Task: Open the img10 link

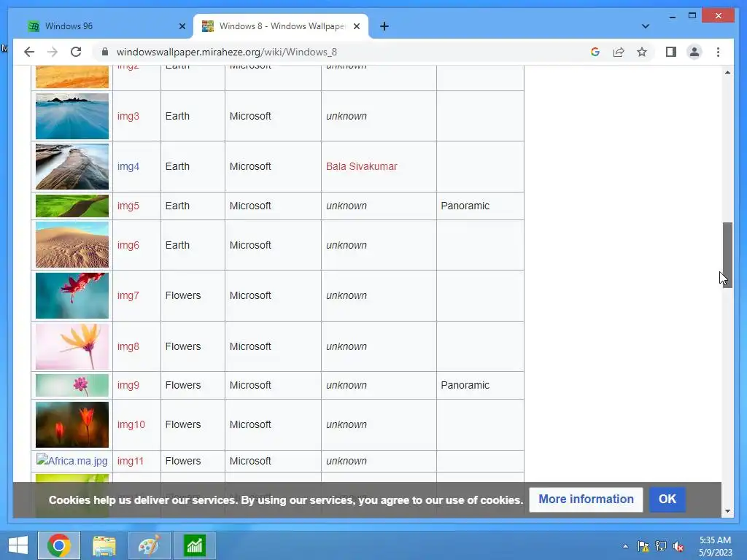Action: (x=131, y=425)
